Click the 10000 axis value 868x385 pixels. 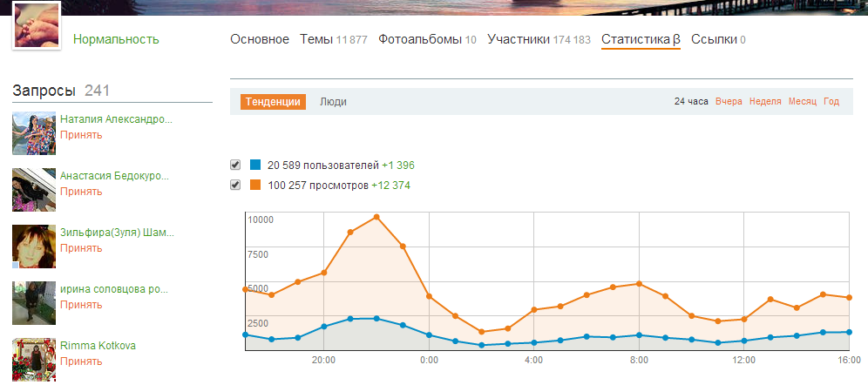[261, 220]
